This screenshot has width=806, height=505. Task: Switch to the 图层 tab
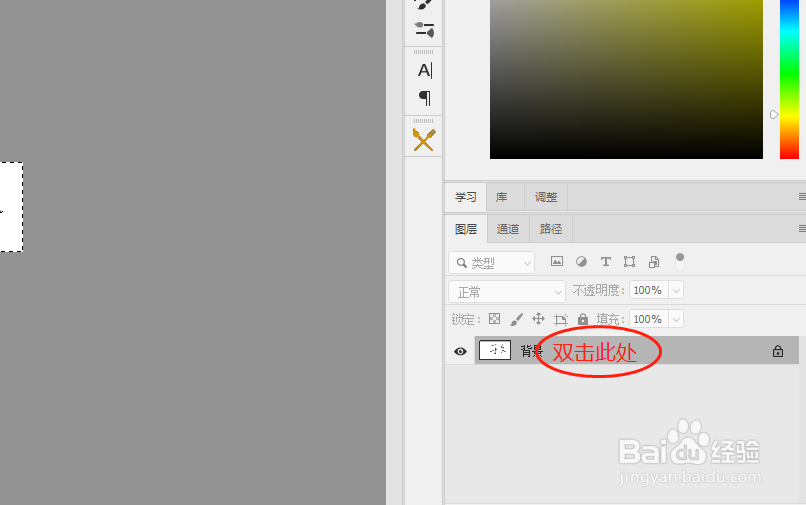coord(466,229)
